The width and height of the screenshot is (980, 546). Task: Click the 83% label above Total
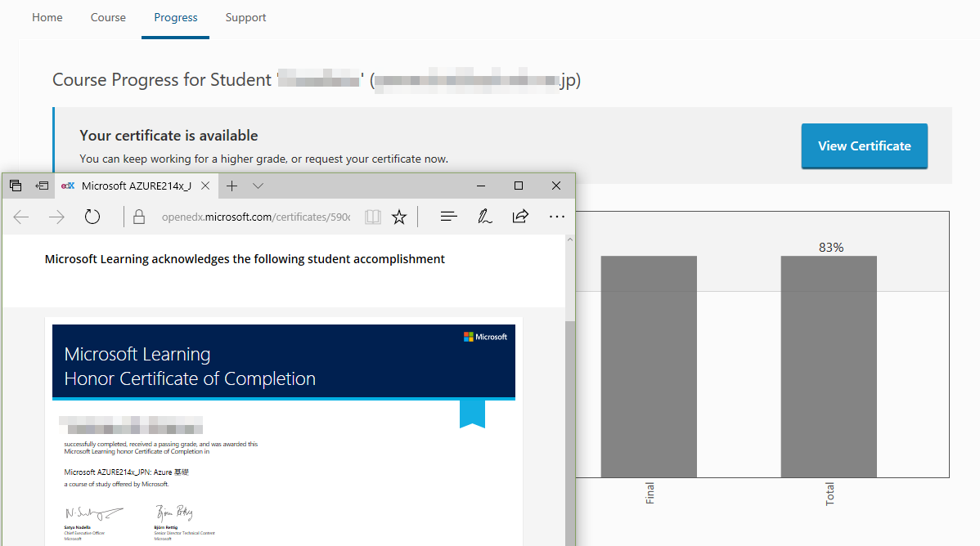(831, 248)
